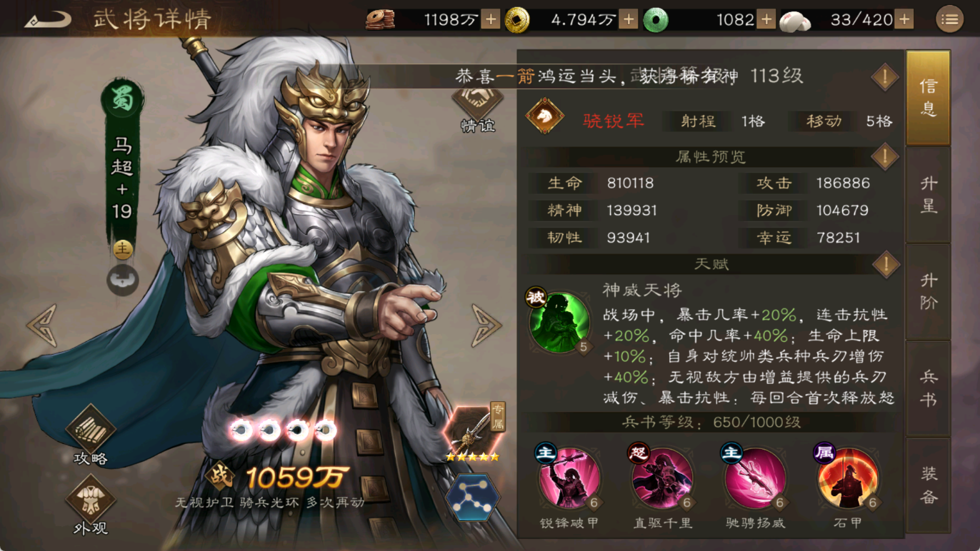Show next general with right arrow

[486, 325]
